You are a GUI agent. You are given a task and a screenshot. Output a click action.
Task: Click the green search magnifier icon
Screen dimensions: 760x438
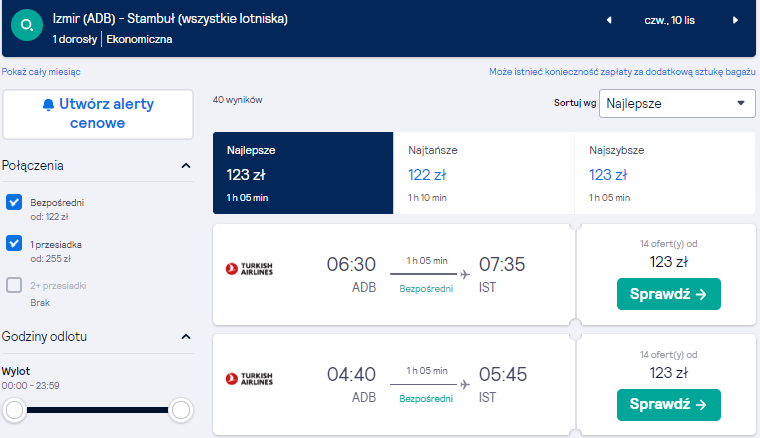point(27,25)
